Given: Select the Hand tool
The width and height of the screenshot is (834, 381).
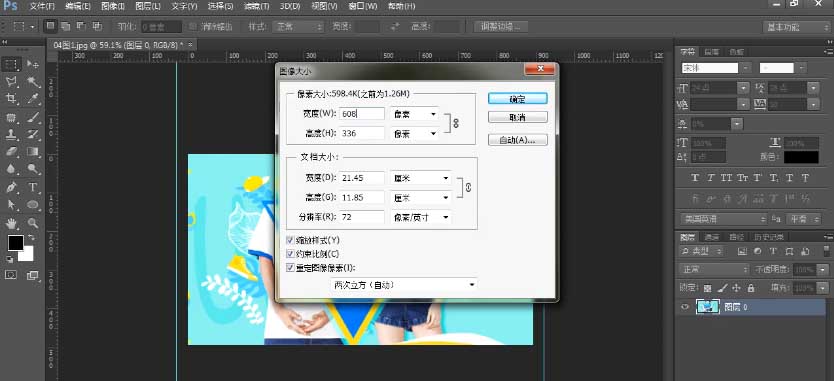Looking at the screenshot, I should 12,223.
